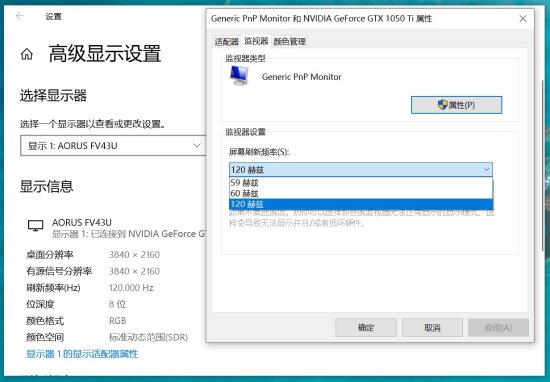This screenshot has height=382, width=550.
Task: Click the greyed 应用(A) button
Action: tap(498, 328)
